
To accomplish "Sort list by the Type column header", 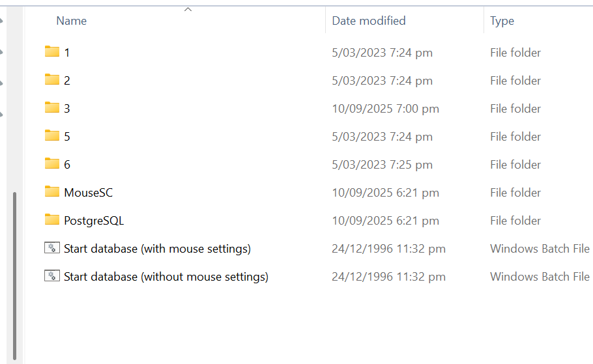I will tap(502, 21).
